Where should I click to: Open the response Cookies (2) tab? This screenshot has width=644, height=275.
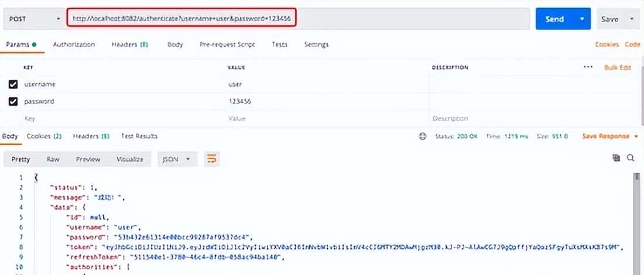coord(44,136)
